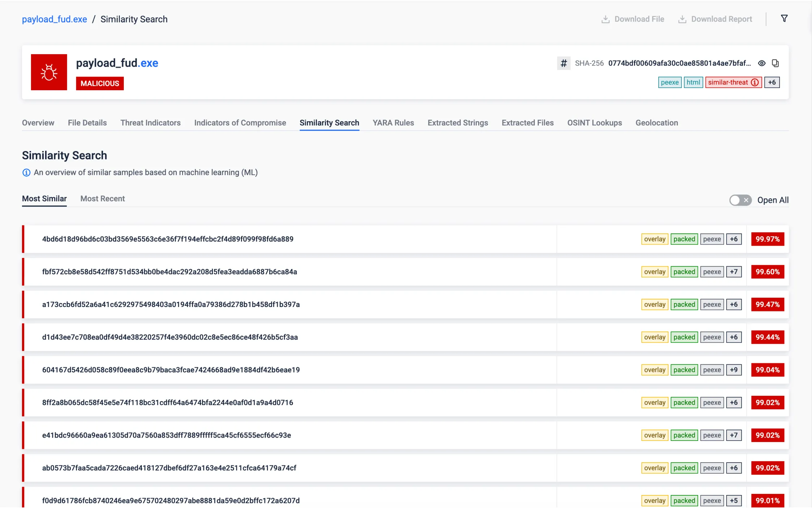The width and height of the screenshot is (812, 508).
Task: Click the packed tag on the a173ccb6 row
Action: [684, 305]
